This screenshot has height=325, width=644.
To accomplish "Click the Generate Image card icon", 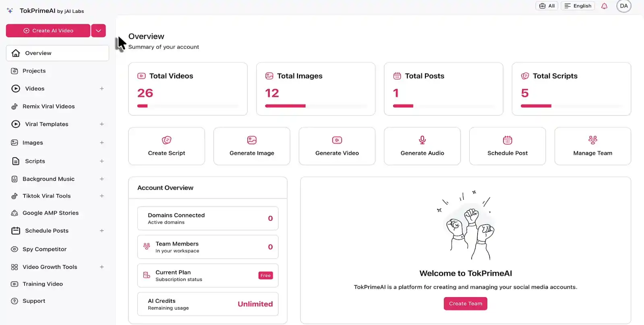I will (x=252, y=140).
